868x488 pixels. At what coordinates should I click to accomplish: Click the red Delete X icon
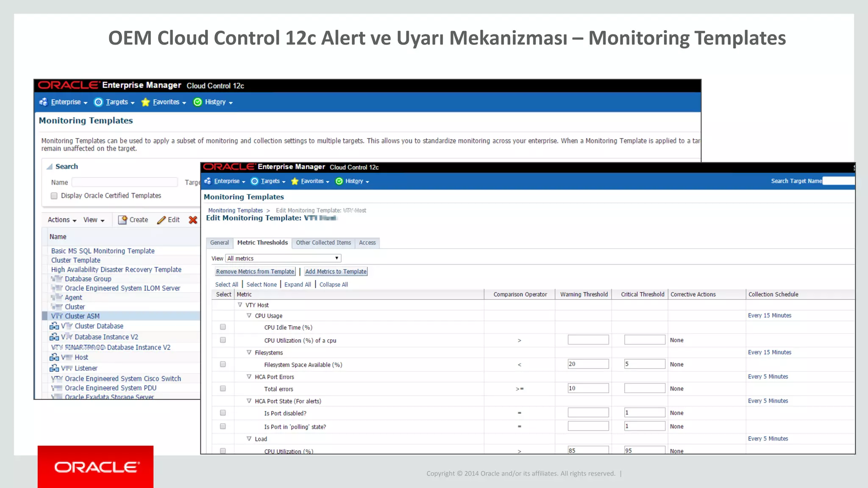pyautogui.click(x=193, y=220)
